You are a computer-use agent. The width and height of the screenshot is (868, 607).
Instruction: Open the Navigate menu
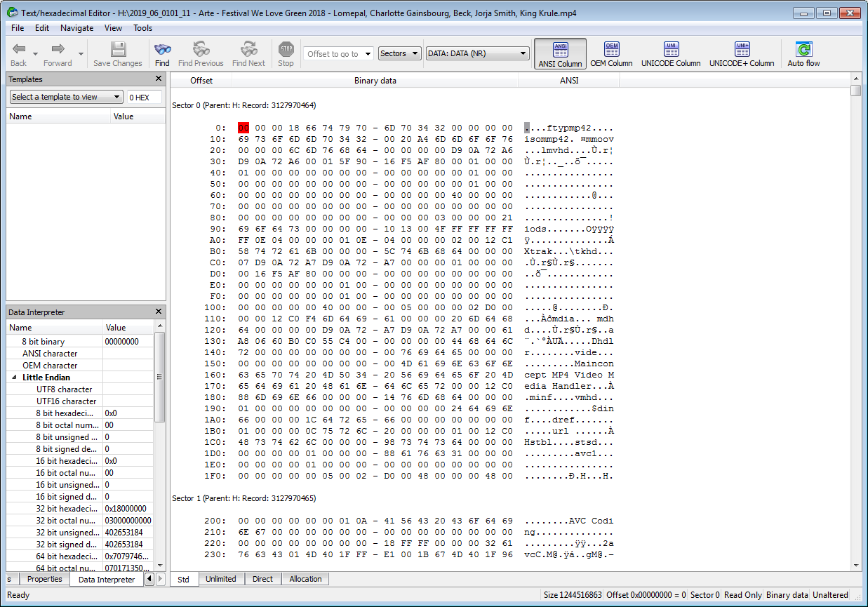point(76,28)
